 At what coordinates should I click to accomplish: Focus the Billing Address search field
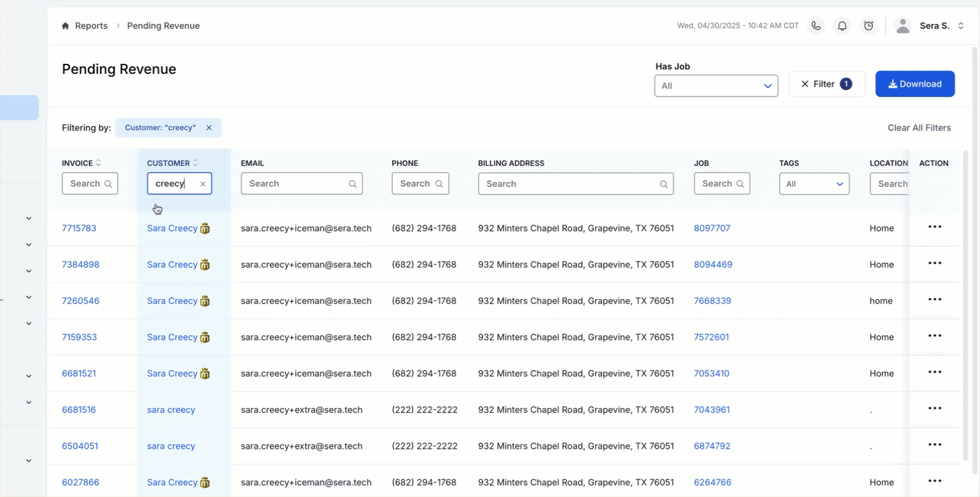pos(576,183)
